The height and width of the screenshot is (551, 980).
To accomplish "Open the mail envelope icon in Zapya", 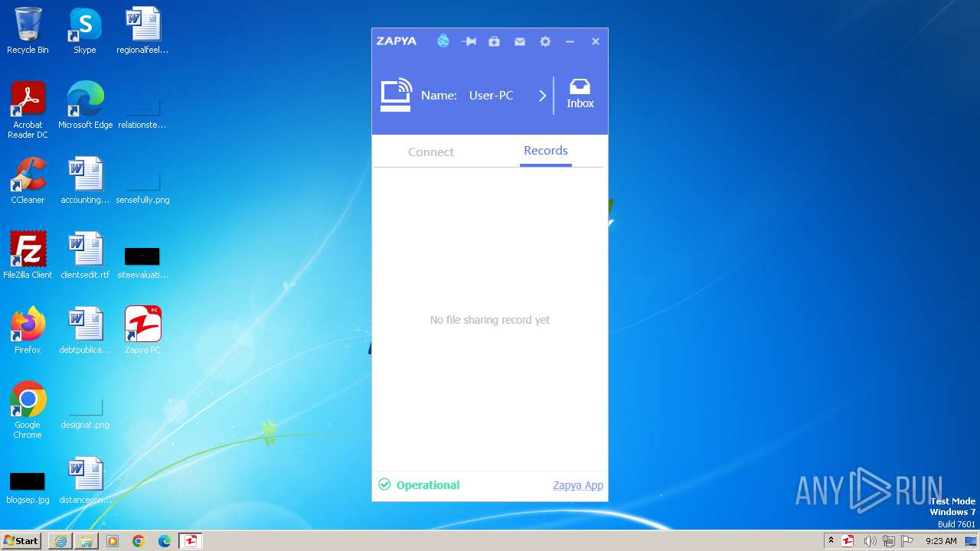I will click(520, 41).
